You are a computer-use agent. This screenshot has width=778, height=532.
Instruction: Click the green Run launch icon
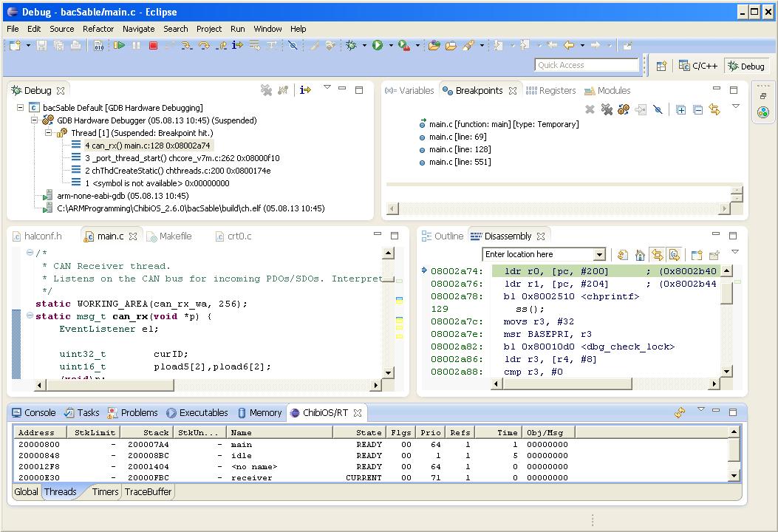tap(378, 46)
